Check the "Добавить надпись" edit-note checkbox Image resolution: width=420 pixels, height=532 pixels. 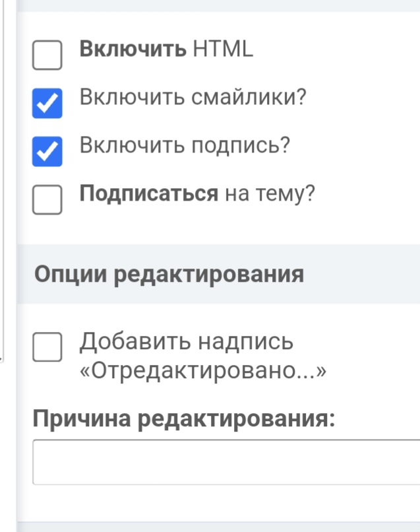point(47,347)
